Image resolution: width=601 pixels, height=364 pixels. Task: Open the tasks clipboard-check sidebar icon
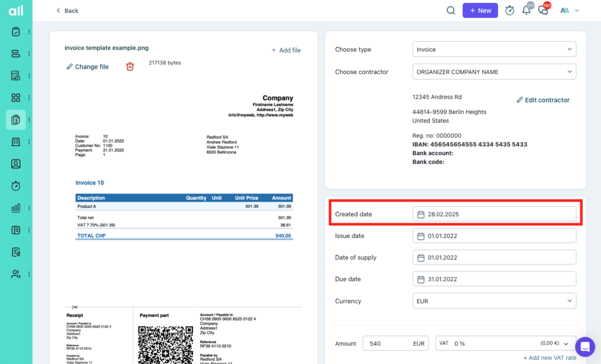pos(16,32)
